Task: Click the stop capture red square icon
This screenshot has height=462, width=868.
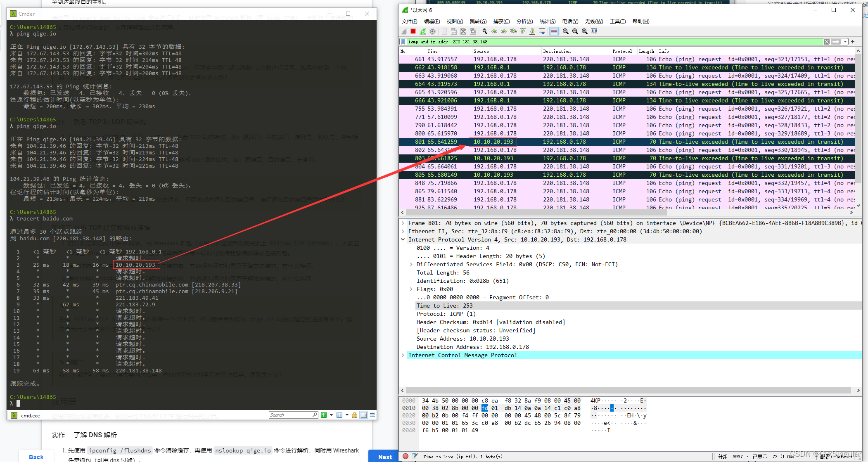Action: point(413,32)
